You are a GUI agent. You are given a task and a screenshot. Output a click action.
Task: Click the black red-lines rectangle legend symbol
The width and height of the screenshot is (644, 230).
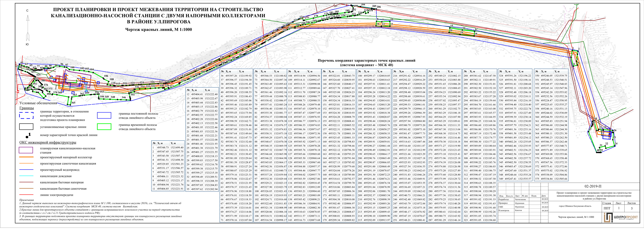pos(26,127)
